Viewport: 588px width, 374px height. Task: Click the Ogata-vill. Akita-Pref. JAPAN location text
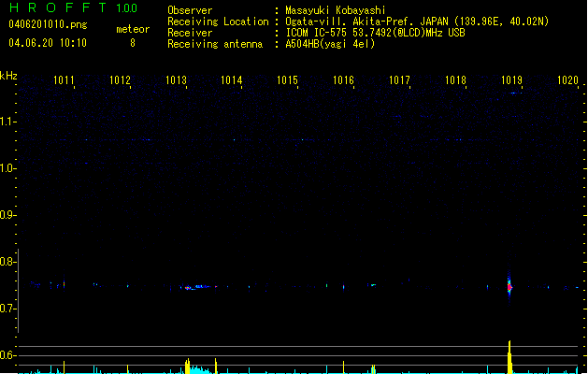click(x=417, y=22)
